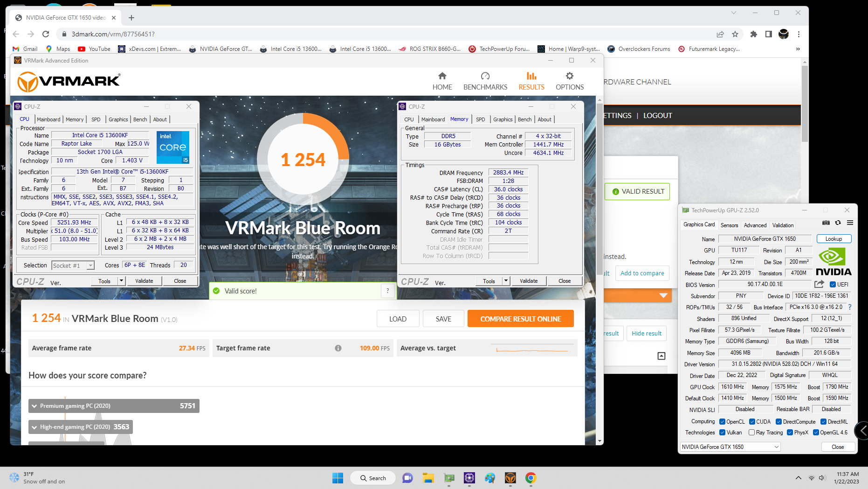Image resolution: width=868 pixels, height=489 pixels.
Task: Open the VRMark Home page
Action: pos(442,81)
